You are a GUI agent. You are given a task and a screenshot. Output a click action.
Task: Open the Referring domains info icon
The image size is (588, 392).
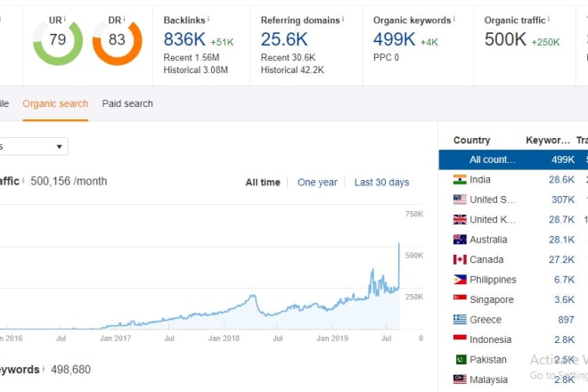pyautogui.click(x=343, y=19)
